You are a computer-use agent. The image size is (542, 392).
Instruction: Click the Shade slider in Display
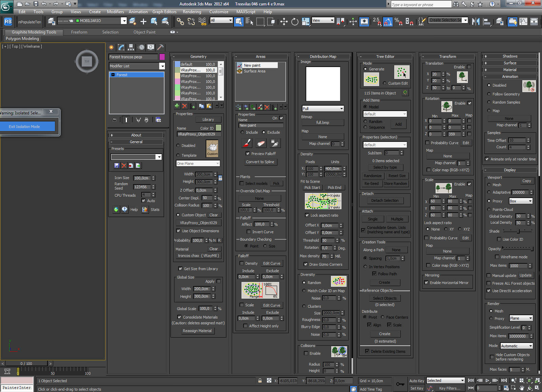pyautogui.click(x=518, y=231)
